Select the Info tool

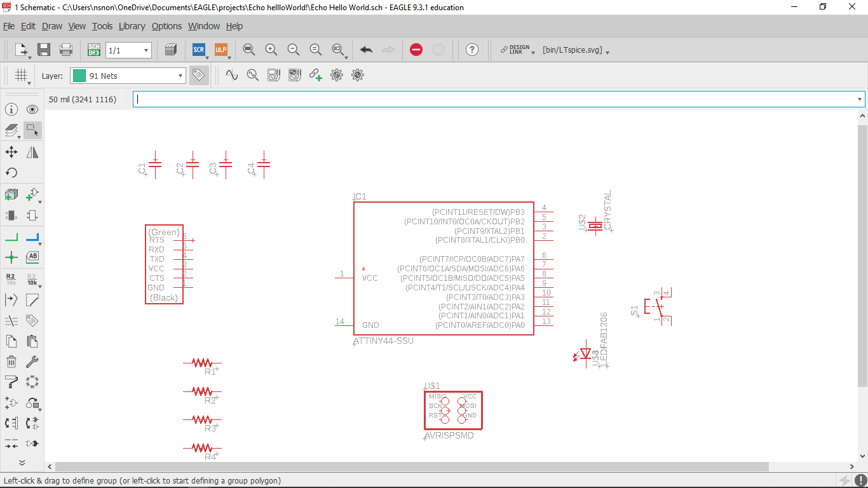click(x=11, y=109)
